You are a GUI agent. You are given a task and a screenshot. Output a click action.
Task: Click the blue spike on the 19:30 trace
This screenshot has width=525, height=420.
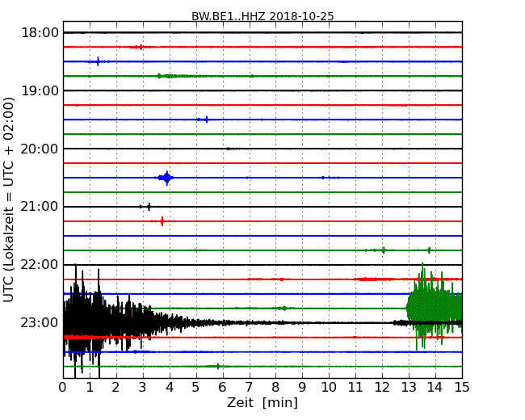pyautogui.click(x=207, y=120)
